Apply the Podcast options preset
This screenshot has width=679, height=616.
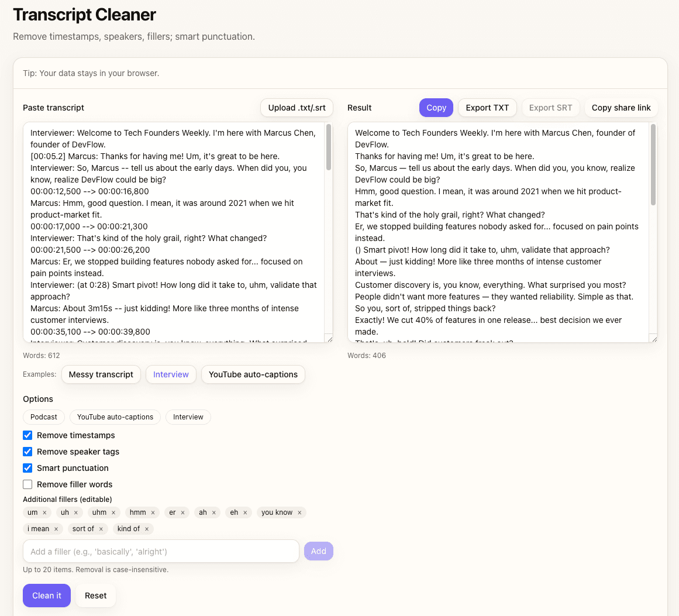click(44, 417)
